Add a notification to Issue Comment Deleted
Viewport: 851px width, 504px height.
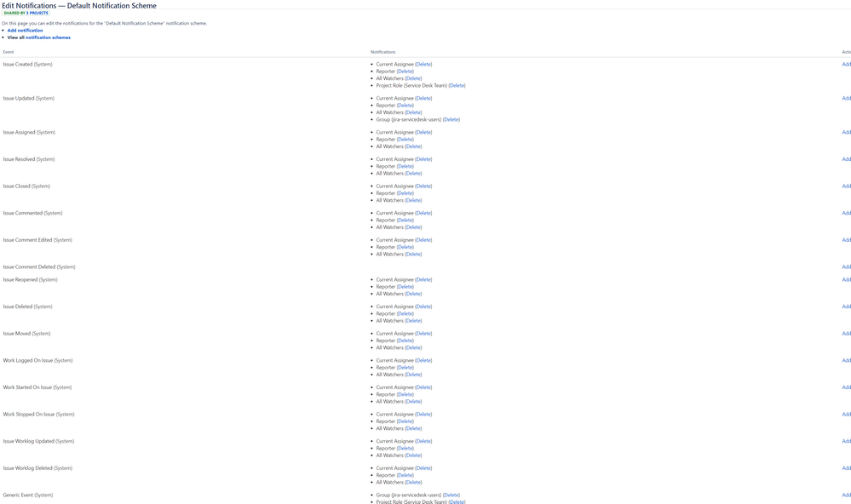click(x=846, y=267)
